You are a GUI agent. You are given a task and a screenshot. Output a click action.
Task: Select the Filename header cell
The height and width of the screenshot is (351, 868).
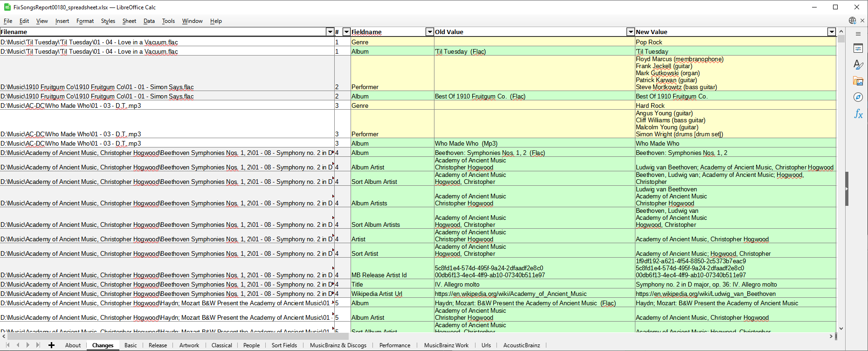click(167, 32)
